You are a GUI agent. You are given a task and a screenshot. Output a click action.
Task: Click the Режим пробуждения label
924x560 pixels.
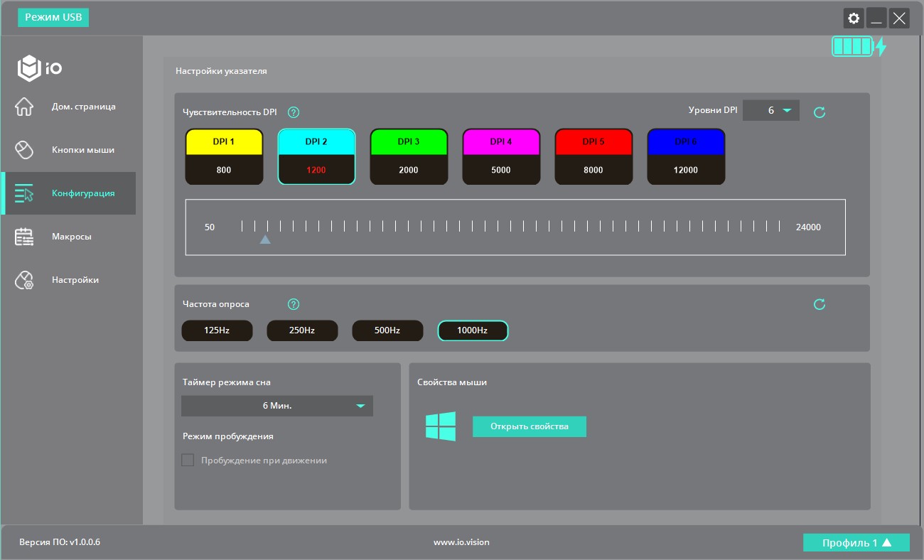[x=228, y=436]
